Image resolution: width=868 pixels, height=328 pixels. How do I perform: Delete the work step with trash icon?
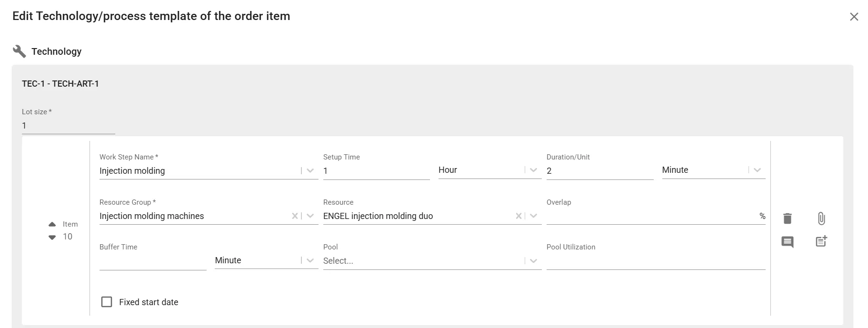(788, 219)
